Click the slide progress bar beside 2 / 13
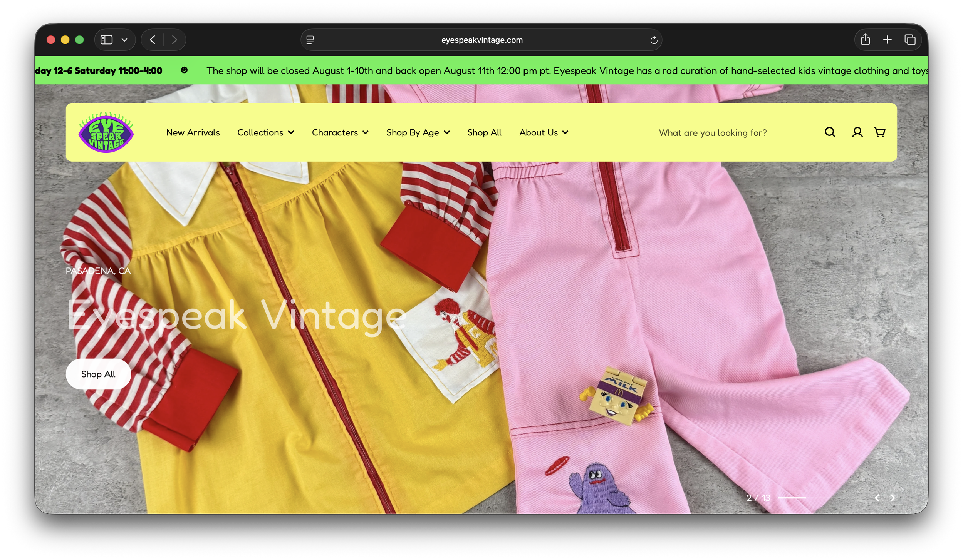963x560 pixels. [x=792, y=498]
